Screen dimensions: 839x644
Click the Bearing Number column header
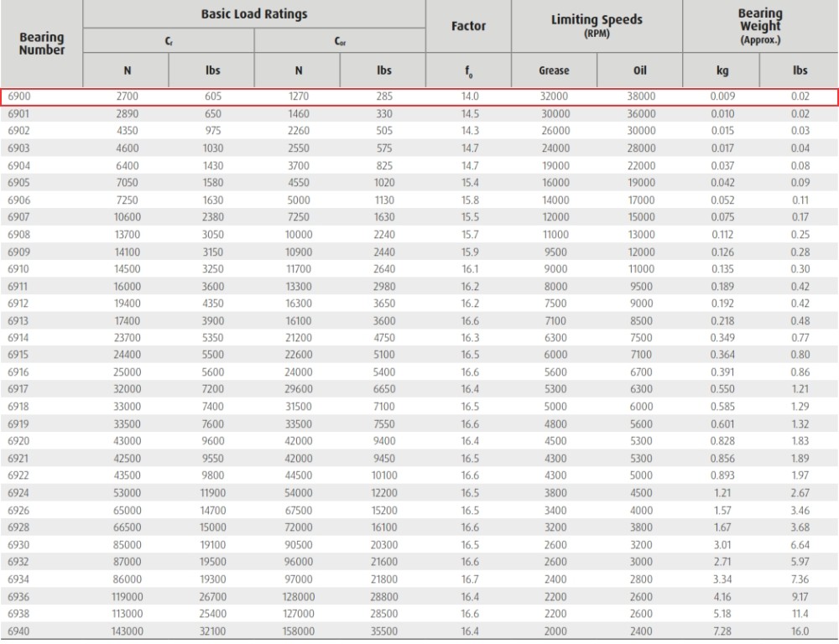click(x=42, y=44)
